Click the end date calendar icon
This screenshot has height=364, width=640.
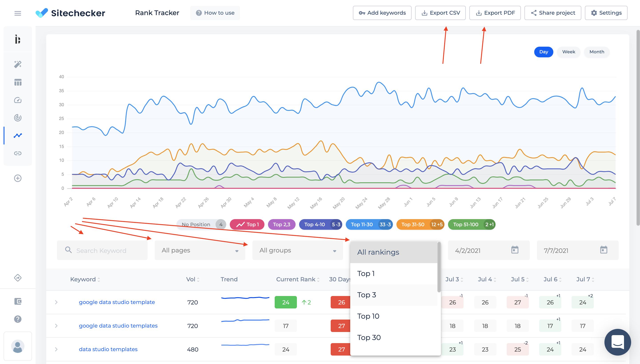(x=604, y=250)
